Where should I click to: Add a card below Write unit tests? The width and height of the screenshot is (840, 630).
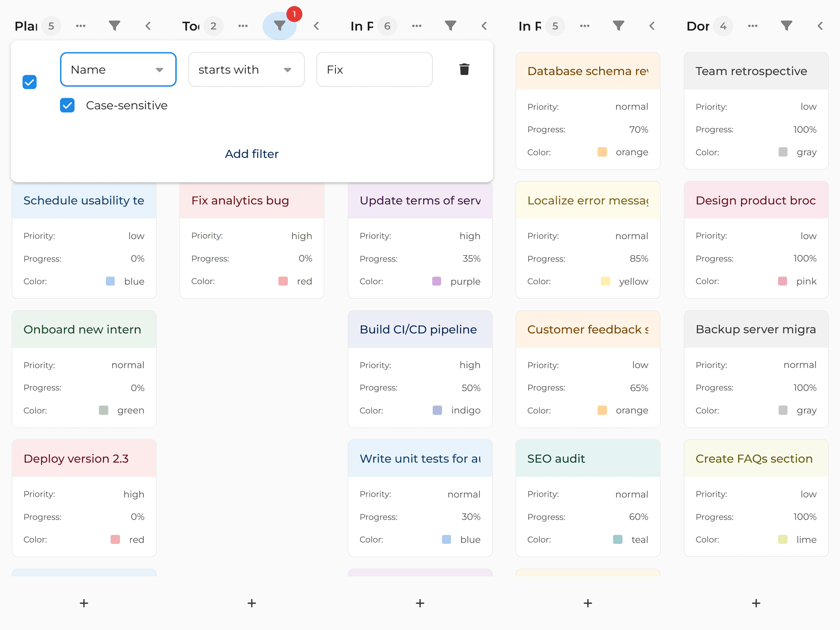click(x=420, y=603)
